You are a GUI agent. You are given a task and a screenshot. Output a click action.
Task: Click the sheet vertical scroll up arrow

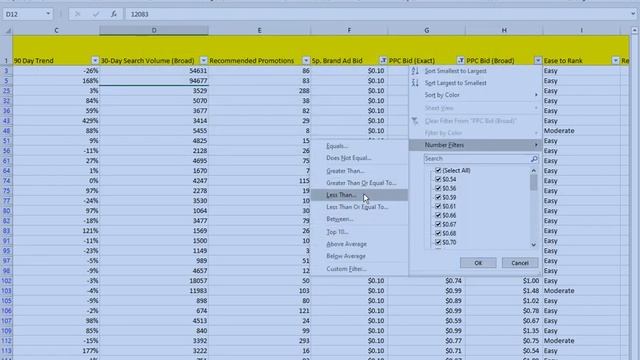[x=635, y=31]
